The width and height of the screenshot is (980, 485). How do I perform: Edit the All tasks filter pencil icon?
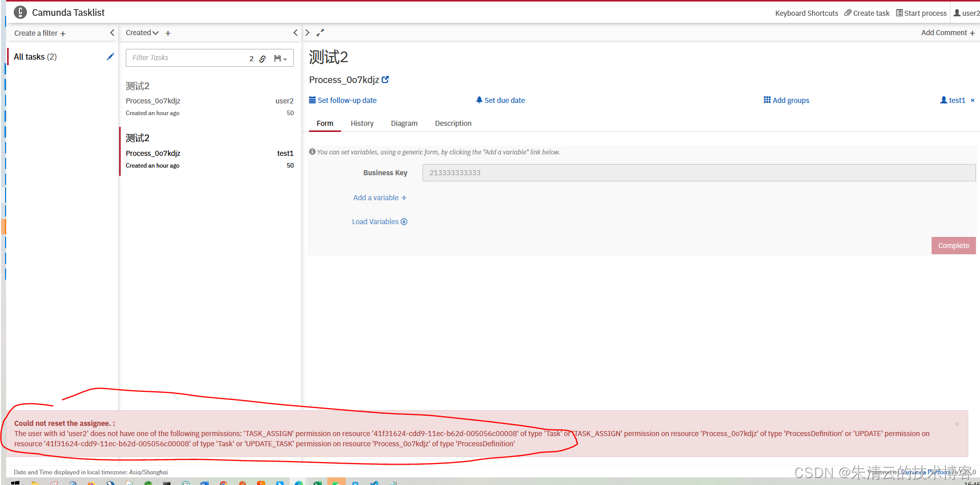(110, 57)
